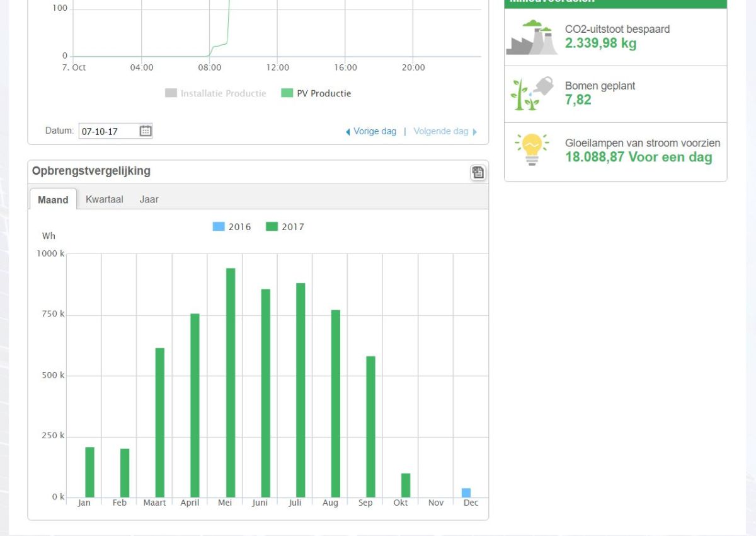
Task: Toggle Installatie Productie legend series
Action: click(216, 93)
